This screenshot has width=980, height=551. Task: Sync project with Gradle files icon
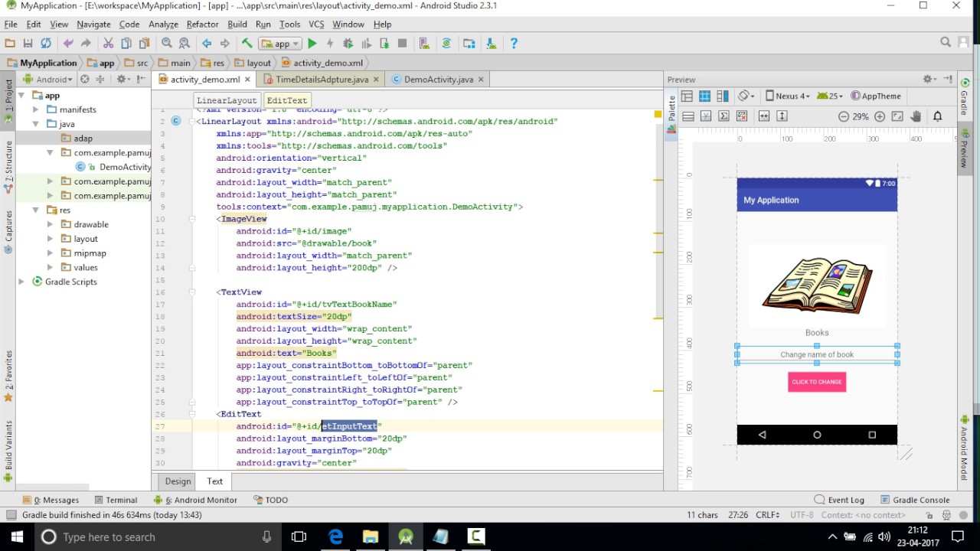coord(446,44)
